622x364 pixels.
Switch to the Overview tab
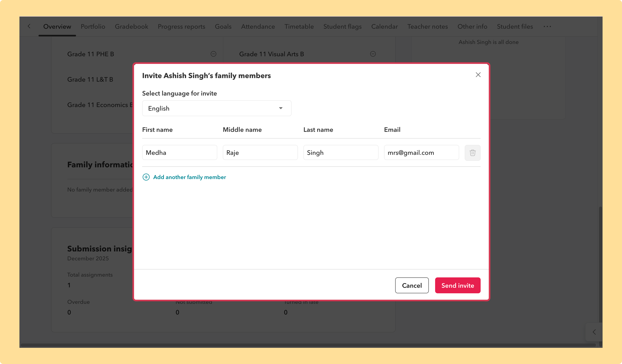pos(57,26)
